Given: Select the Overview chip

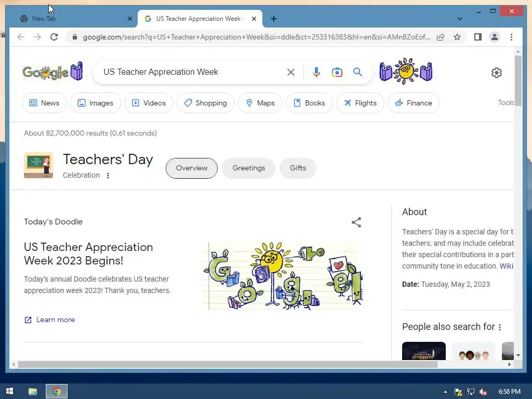Looking at the screenshot, I should tap(192, 168).
